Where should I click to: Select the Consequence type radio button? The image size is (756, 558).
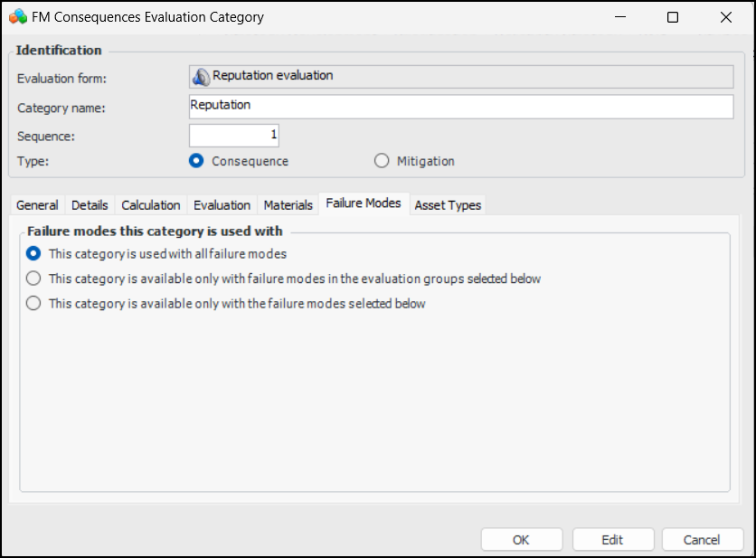click(196, 161)
